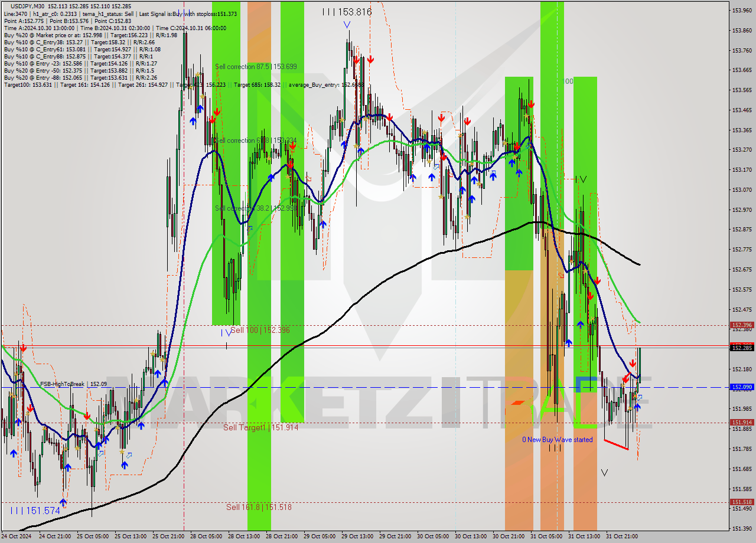This screenshot has width=756, height=543.
Task: Select the red 151.518 price tag on axis
Action: pos(742,502)
